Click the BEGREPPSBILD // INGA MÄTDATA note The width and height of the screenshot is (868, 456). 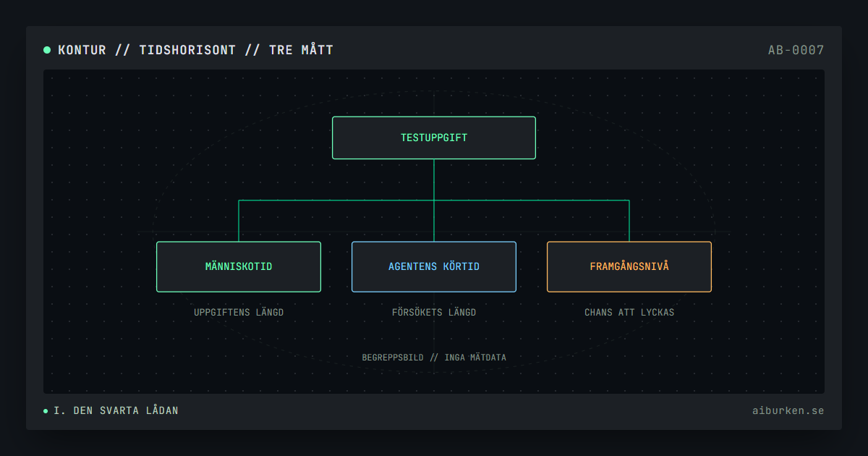click(434, 358)
